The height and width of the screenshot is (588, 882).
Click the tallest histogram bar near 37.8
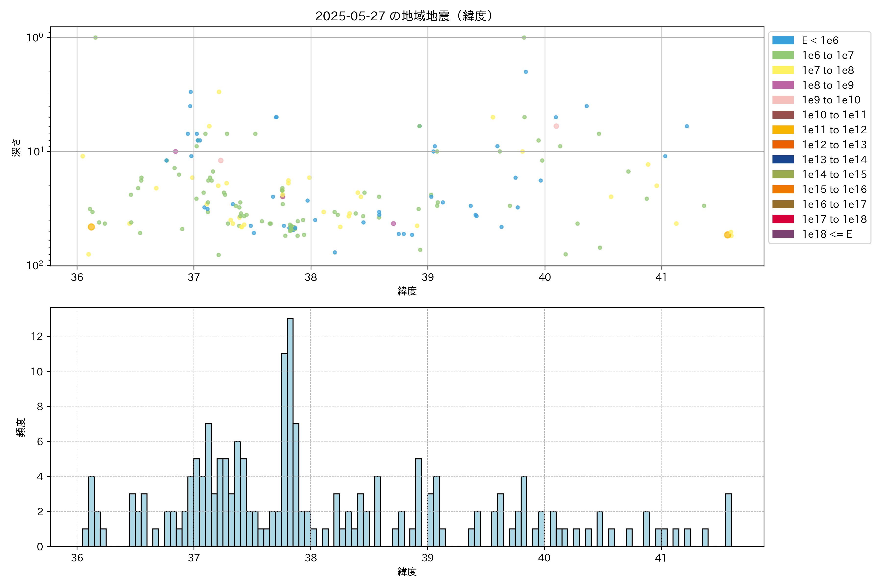pos(290,432)
